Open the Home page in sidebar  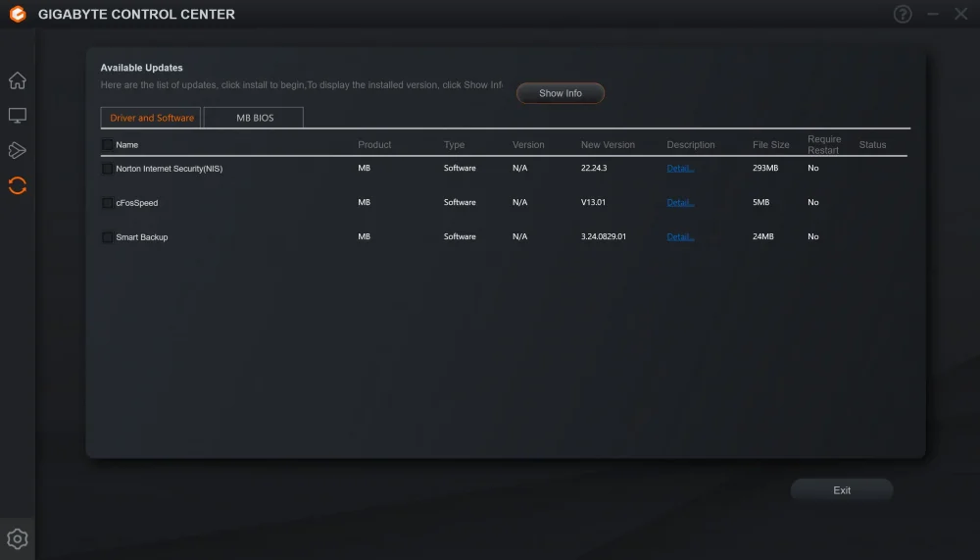click(x=18, y=80)
